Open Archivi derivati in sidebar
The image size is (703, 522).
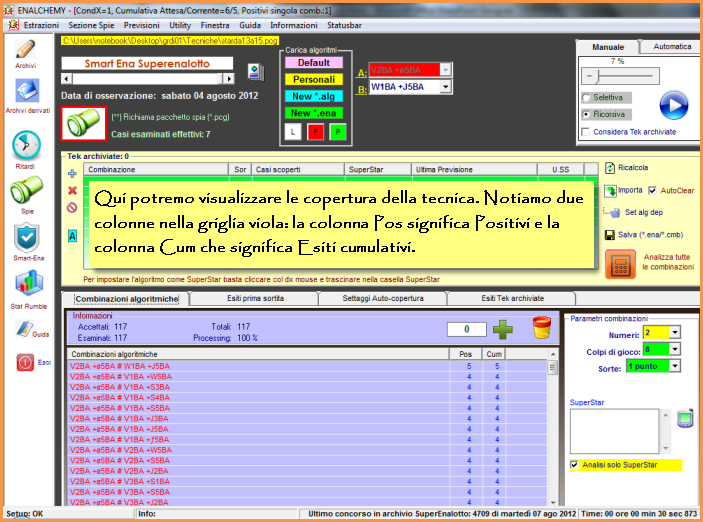click(x=27, y=91)
